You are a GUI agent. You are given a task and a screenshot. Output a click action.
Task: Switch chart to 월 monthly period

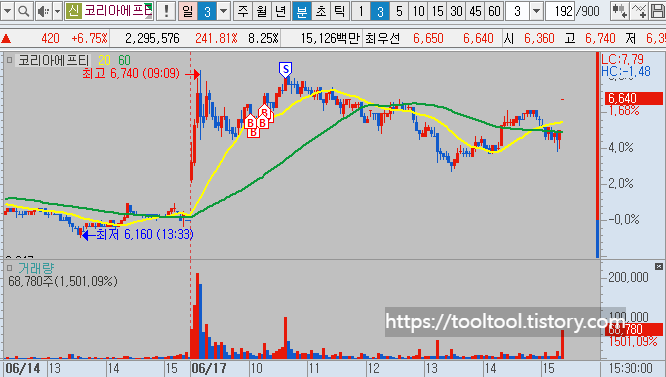pos(262,11)
